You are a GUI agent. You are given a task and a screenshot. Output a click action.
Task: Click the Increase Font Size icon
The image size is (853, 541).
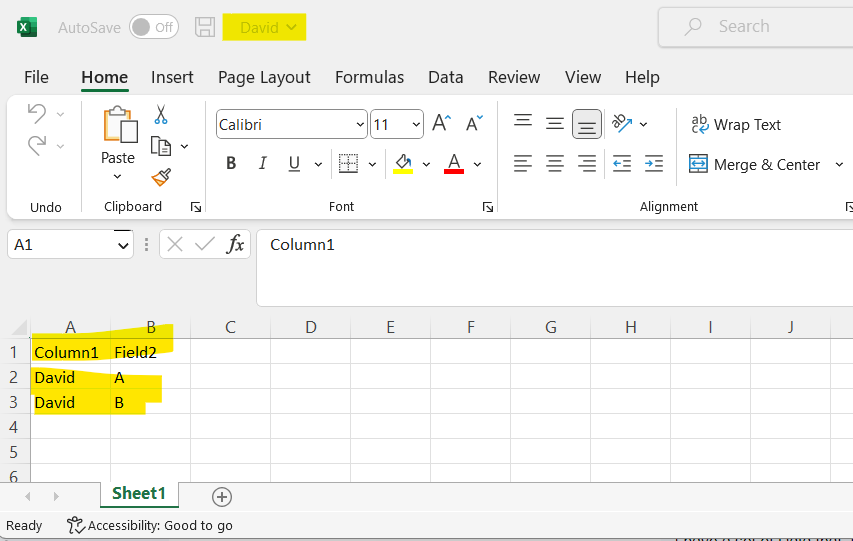pyautogui.click(x=442, y=124)
